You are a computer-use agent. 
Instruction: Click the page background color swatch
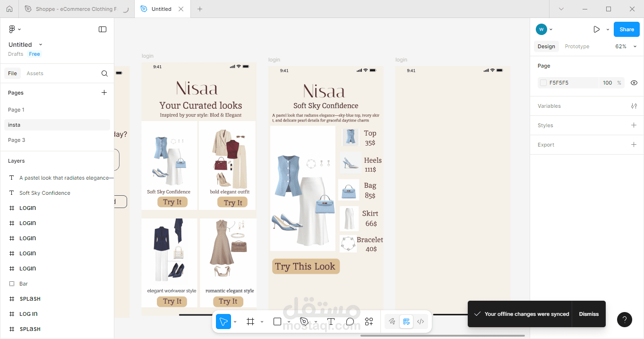click(x=543, y=83)
